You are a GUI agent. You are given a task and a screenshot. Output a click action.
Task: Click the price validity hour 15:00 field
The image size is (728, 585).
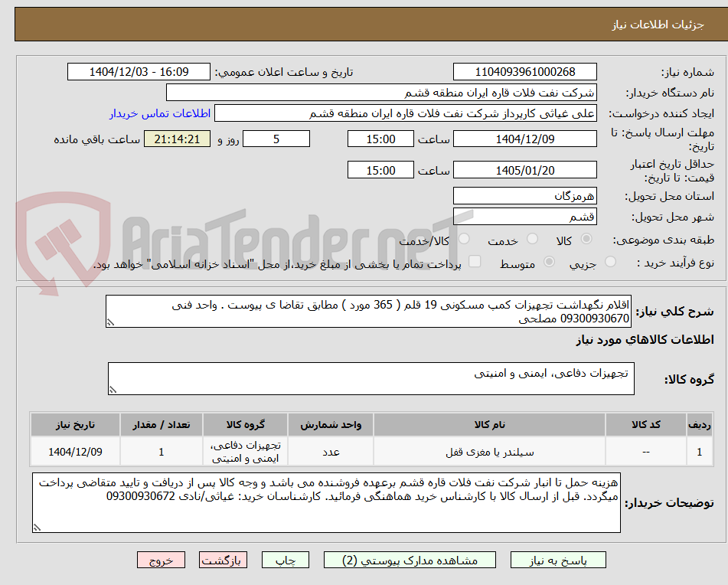coord(380,170)
